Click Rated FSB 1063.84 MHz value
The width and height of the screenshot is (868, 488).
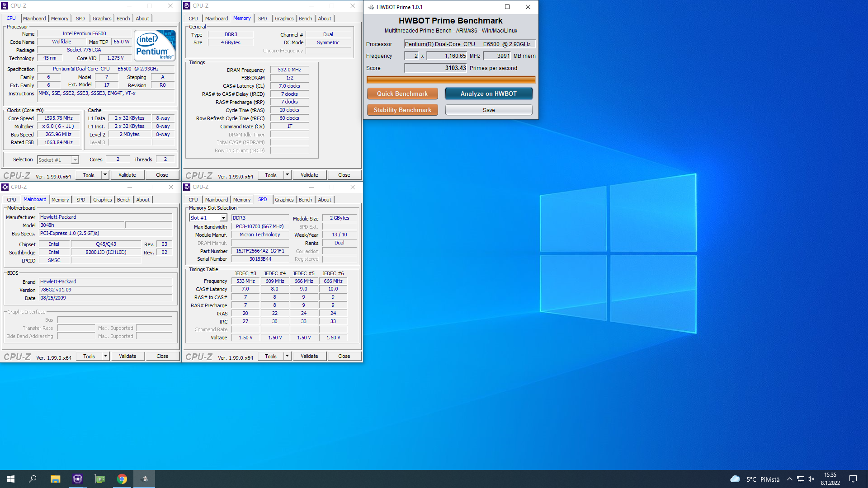[58, 142]
